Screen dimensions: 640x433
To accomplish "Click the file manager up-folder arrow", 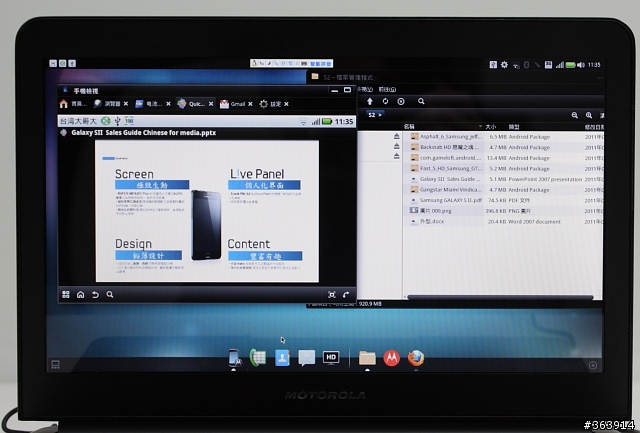I will [370, 101].
